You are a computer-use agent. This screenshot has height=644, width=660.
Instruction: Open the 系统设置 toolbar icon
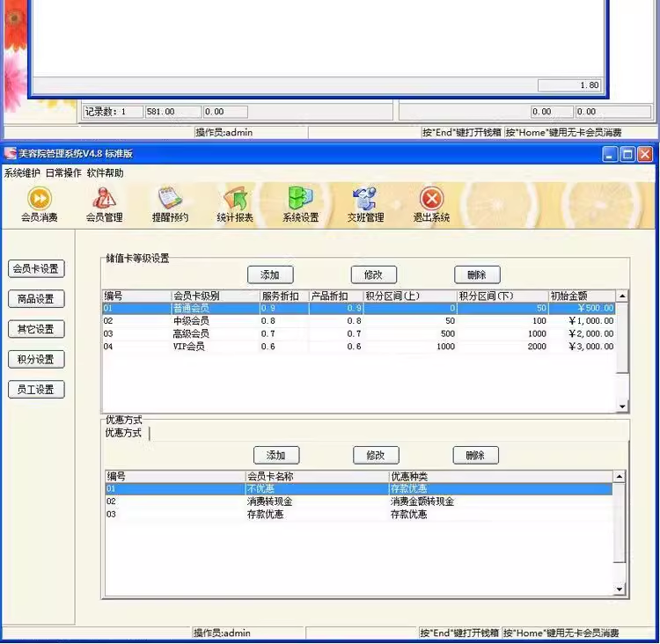point(301,205)
